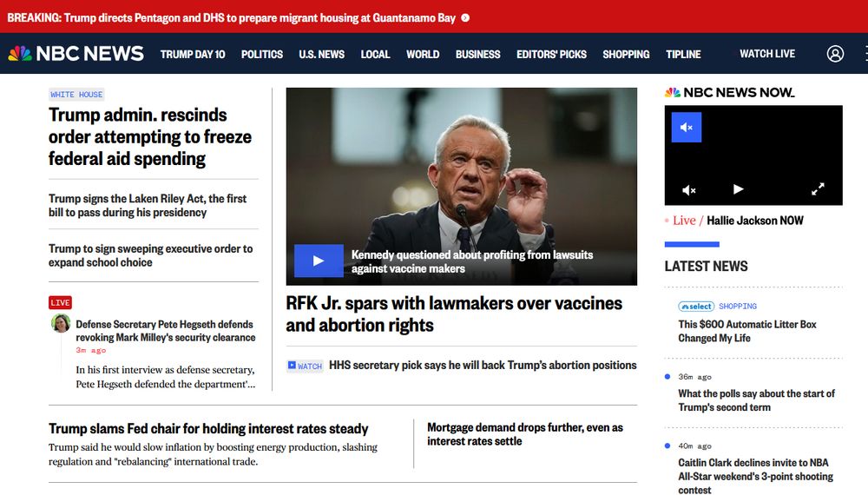Open the Business section
The image size is (868, 495).
(477, 54)
